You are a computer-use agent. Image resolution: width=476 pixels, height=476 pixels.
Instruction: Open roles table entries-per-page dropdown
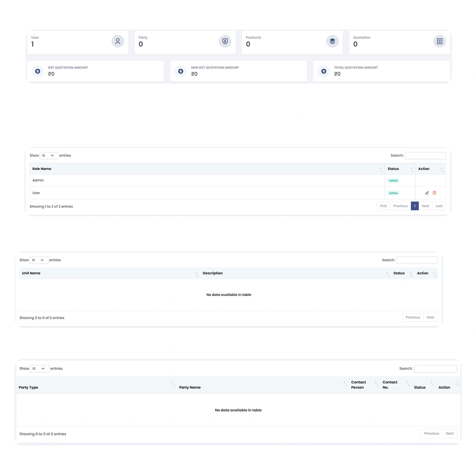click(48, 156)
